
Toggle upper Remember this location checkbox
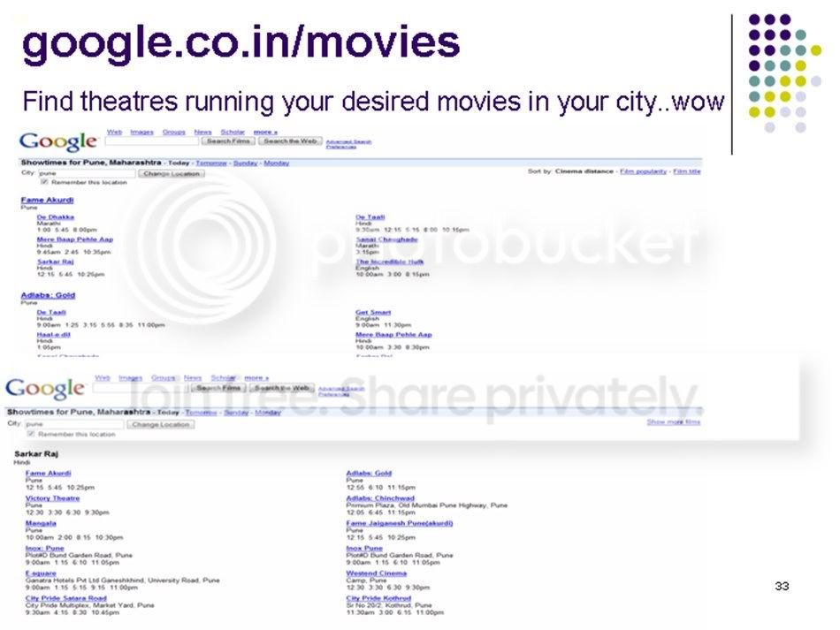pos(44,182)
